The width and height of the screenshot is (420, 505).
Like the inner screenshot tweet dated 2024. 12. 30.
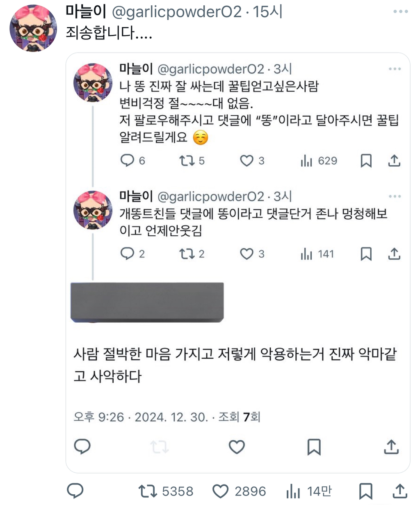click(x=237, y=447)
